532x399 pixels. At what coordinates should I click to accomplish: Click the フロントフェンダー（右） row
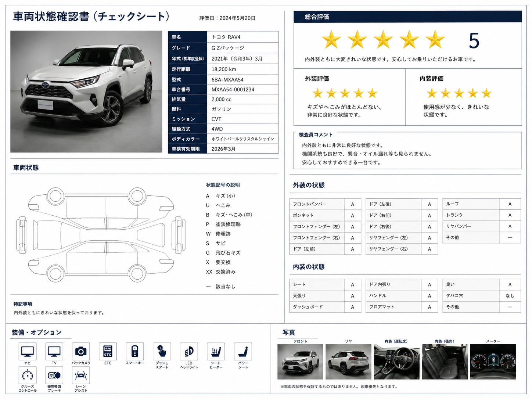pos(325,238)
